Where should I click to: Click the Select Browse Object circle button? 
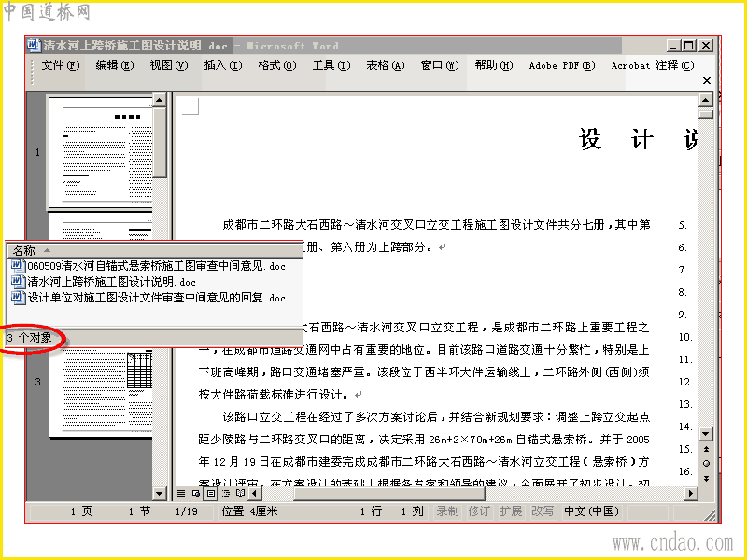tap(706, 463)
